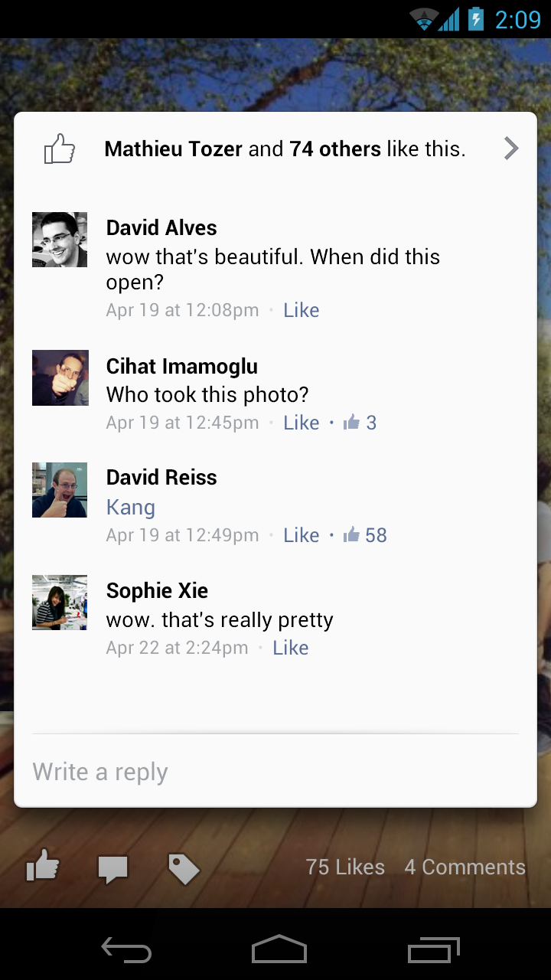Tap the comment bubble icon
Screen dimensions: 551x980
tap(112, 869)
